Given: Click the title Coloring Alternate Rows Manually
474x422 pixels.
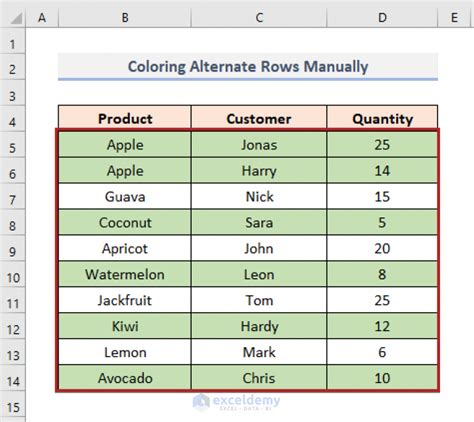Looking at the screenshot, I should 248,66.
